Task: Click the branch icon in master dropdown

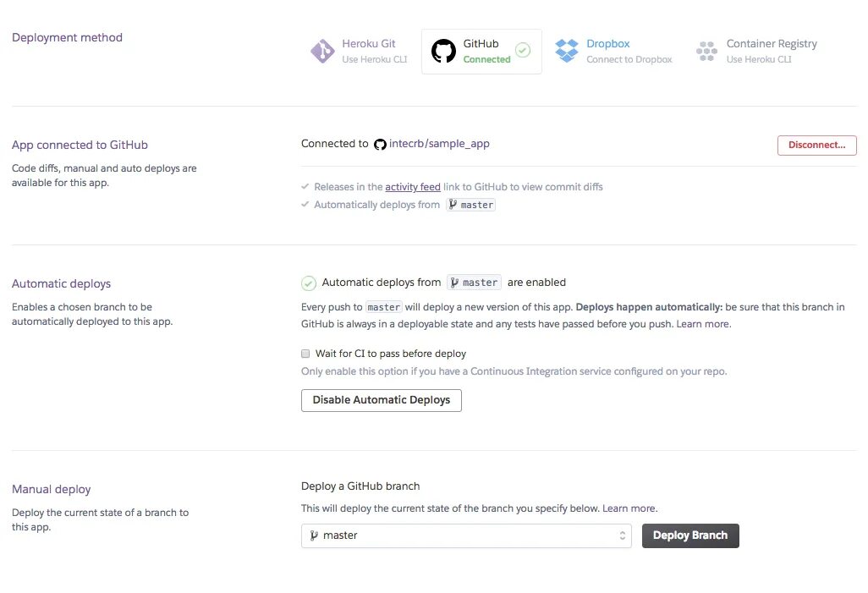Action: coord(314,535)
